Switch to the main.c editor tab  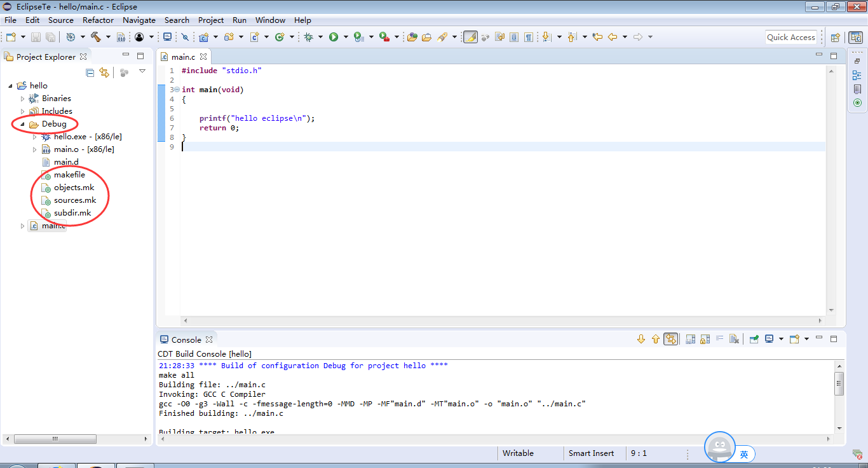point(183,56)
